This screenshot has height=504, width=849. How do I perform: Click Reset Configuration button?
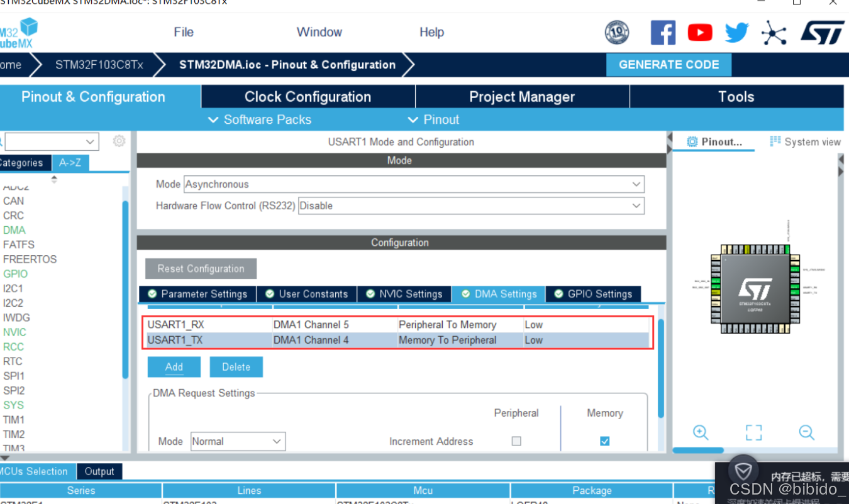201,268
